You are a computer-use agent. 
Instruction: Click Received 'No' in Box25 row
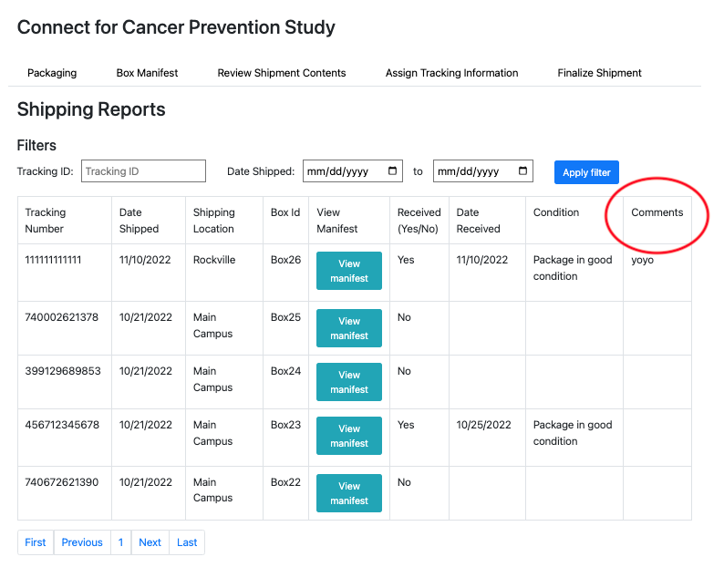[404, 317]
